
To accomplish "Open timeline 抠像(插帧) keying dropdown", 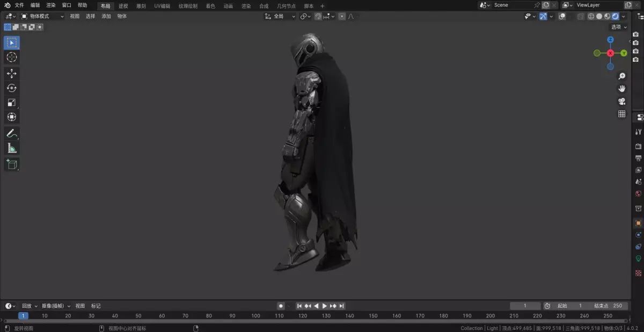I will (56, 306).
